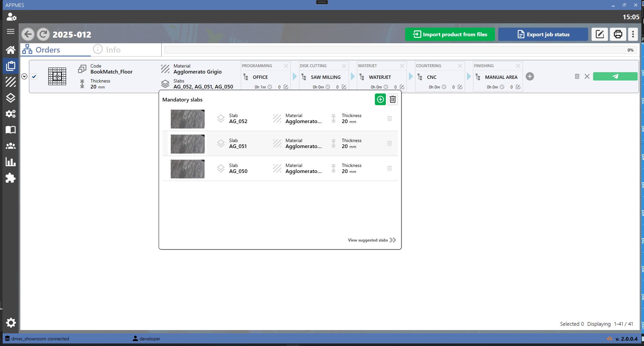Viewport: 644px width, 346px height.
Task: Go back with the arrow button
Action: (x=28, y=34)
